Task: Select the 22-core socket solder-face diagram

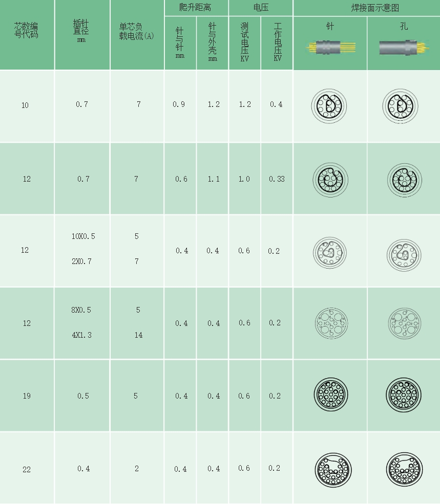Action: click(403, 469)
